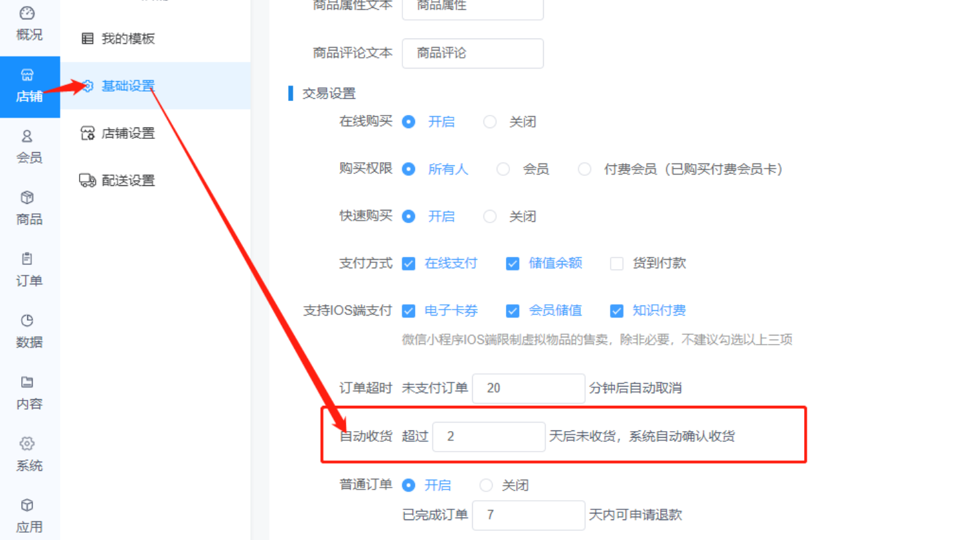Set 快速购买 to 开启
The width and height of the screenshot is (980, 540).
[x=409, y=217]
